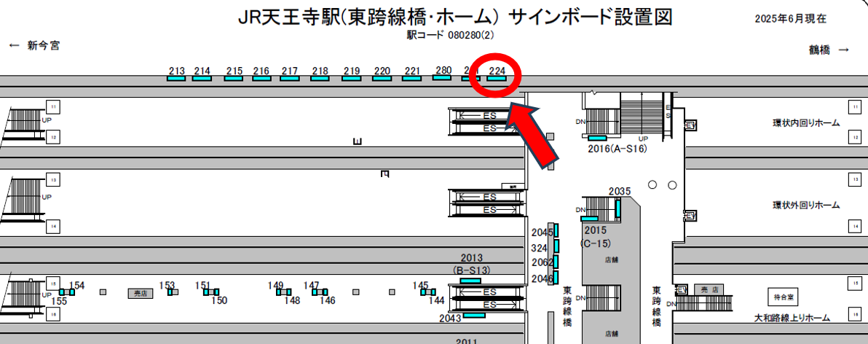Screen dimensions: 868x344
Task: Click the 売店 kiosk on left platform
Action: click(138, 293)
